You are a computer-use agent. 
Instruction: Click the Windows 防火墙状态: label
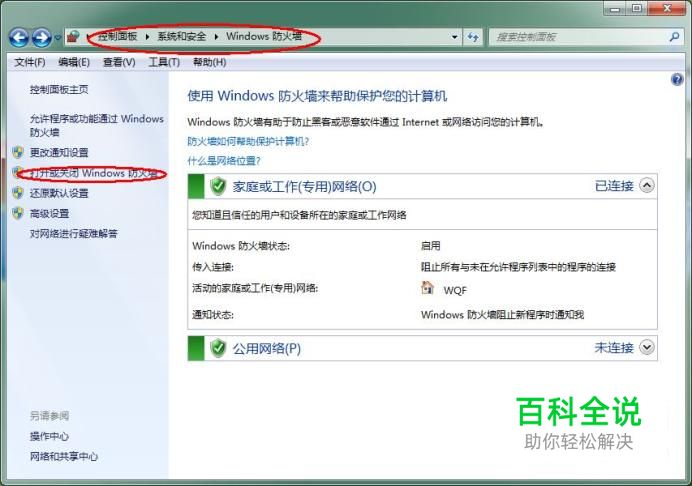coord(241,246)
